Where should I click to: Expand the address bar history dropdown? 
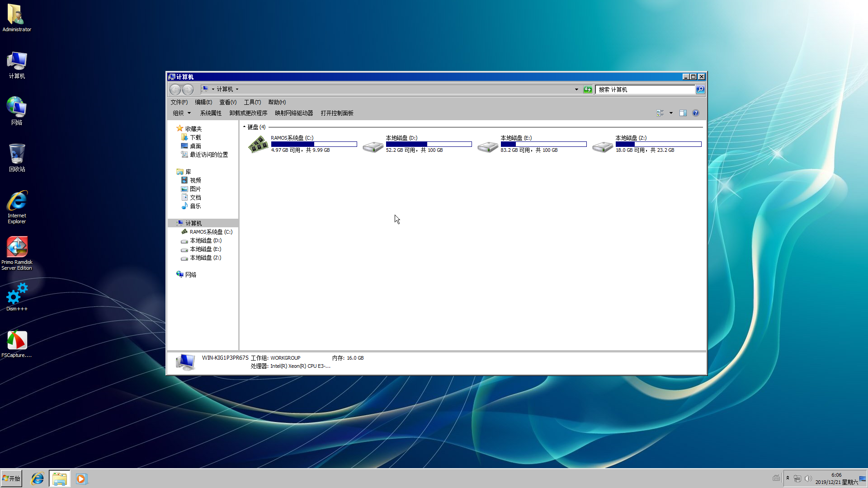(576, 89)
